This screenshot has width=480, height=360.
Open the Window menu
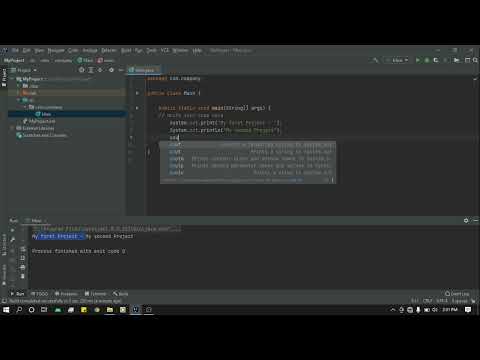(180, 51)
